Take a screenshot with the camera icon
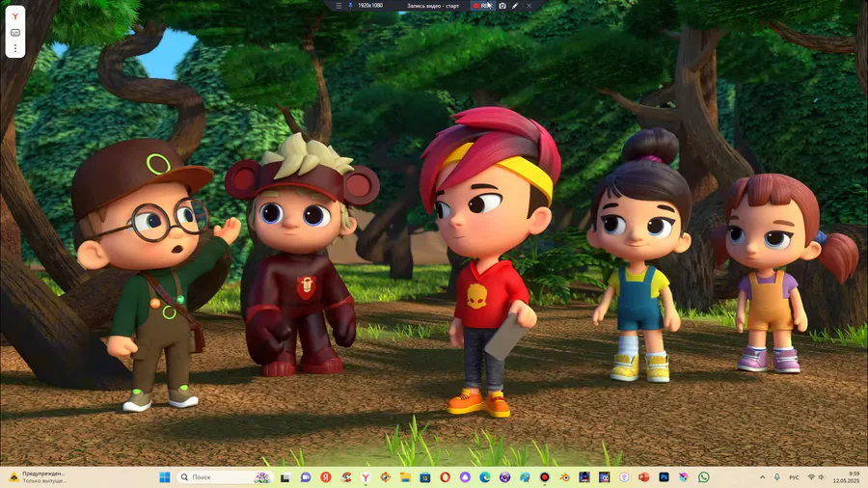This screenshot has width=868, height=488. (x=502, y=6)
